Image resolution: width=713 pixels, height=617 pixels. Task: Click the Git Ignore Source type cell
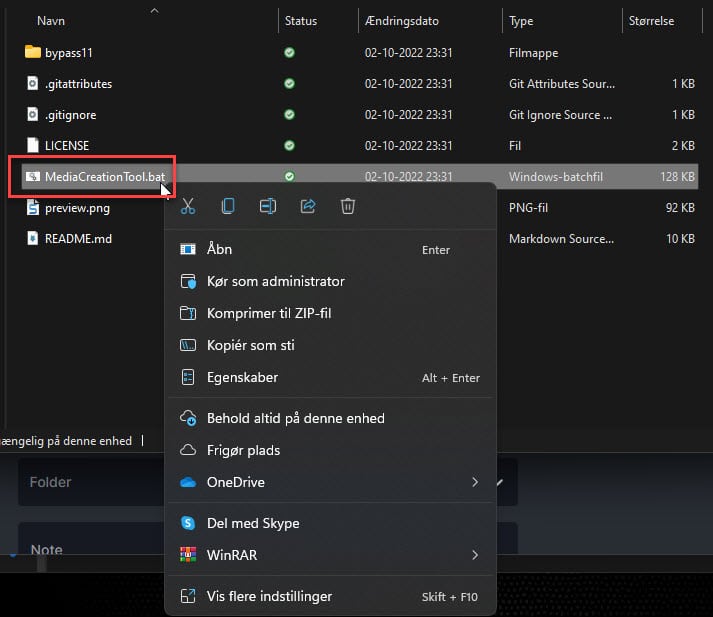point(560,115)
